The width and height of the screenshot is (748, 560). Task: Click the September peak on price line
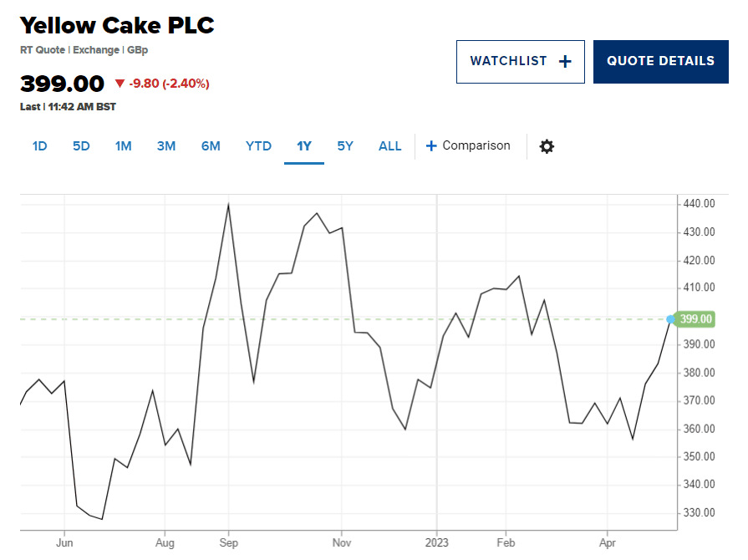tap(228, 204)
